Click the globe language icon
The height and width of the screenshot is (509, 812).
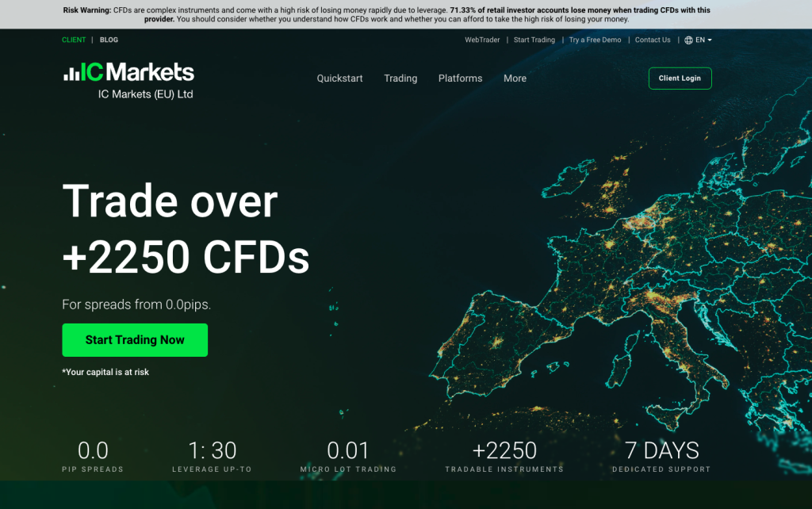tap(688, 40)
